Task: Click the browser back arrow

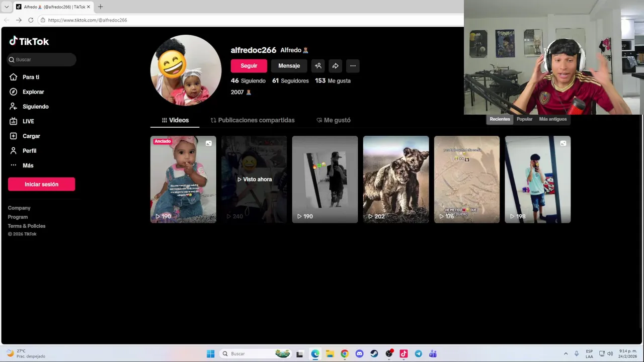Action: (x=7, y=20)
